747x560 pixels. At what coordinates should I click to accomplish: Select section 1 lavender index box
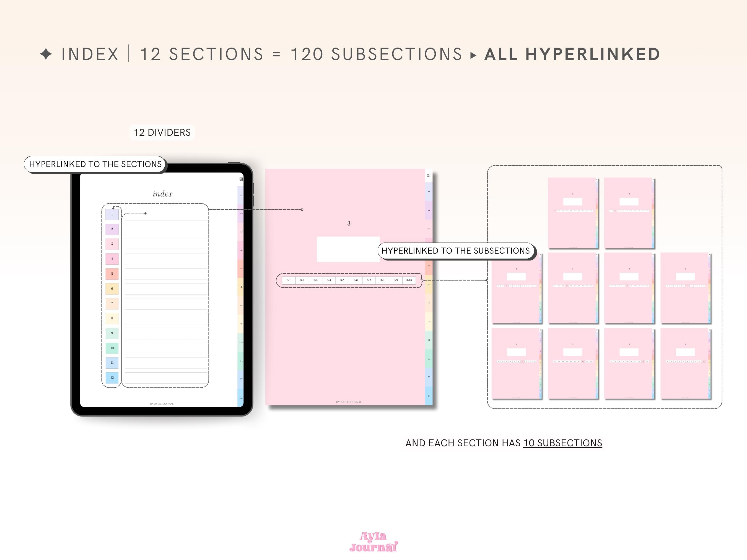coord(112,214)
